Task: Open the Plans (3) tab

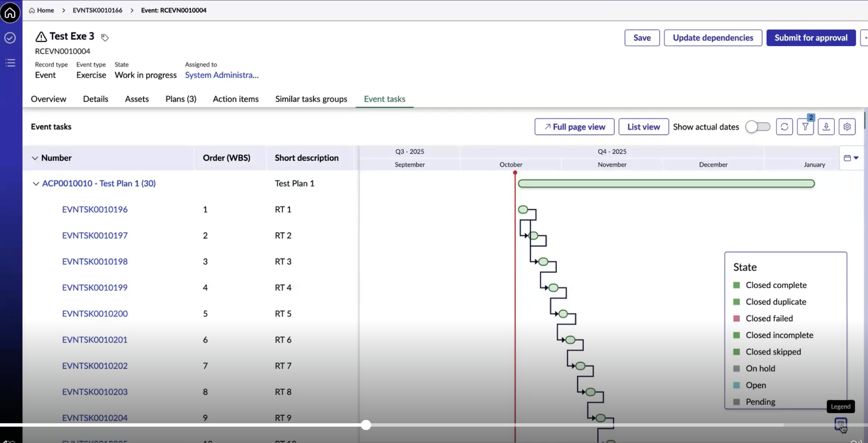Action: 181,99
